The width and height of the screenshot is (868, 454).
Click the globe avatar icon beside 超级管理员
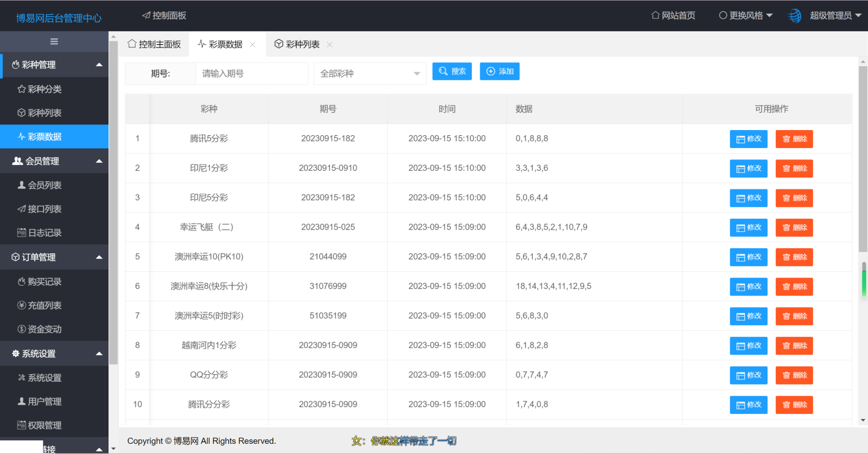tap(795, 16)
